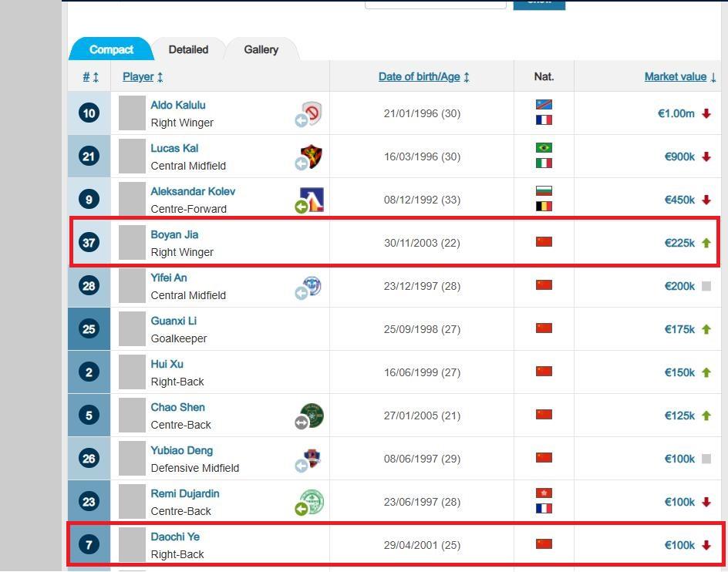Click Aldo Kalulu's previous club crest icon
The width and height of the screenshot is (728, 572).
coord(312,113)
